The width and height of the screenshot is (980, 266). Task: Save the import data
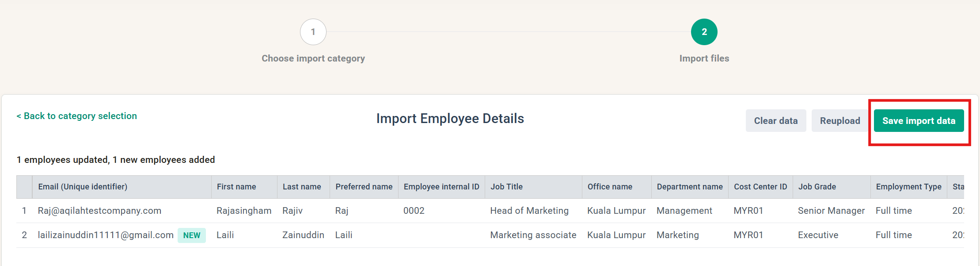(919, 121)
